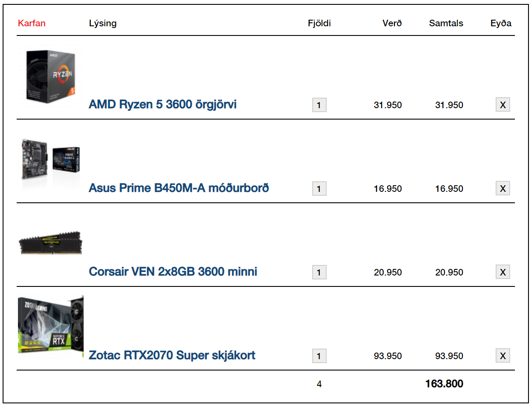Delete the Asus Prime B450M-A row
This screenshot has height=406, width=532.
(503, 189)
